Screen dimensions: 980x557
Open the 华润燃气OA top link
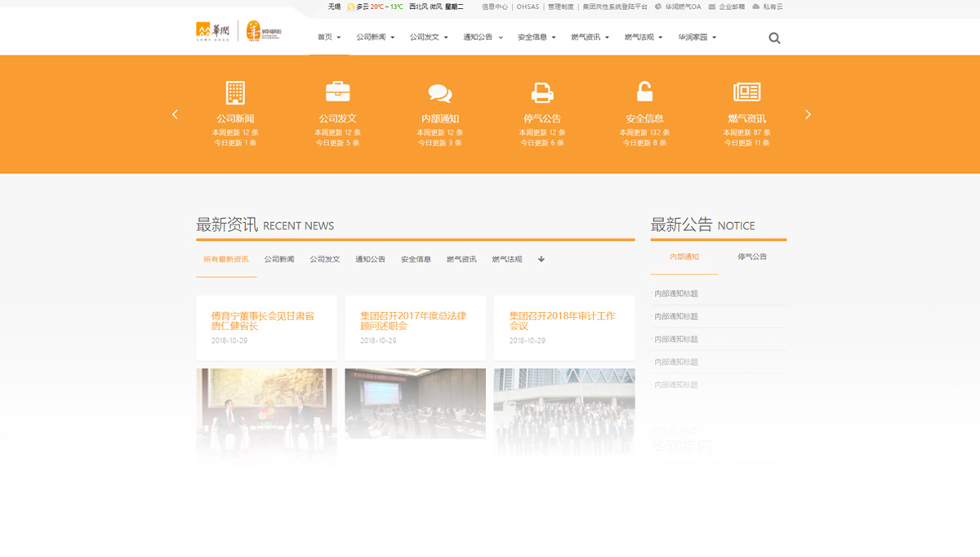click(682, 7)
